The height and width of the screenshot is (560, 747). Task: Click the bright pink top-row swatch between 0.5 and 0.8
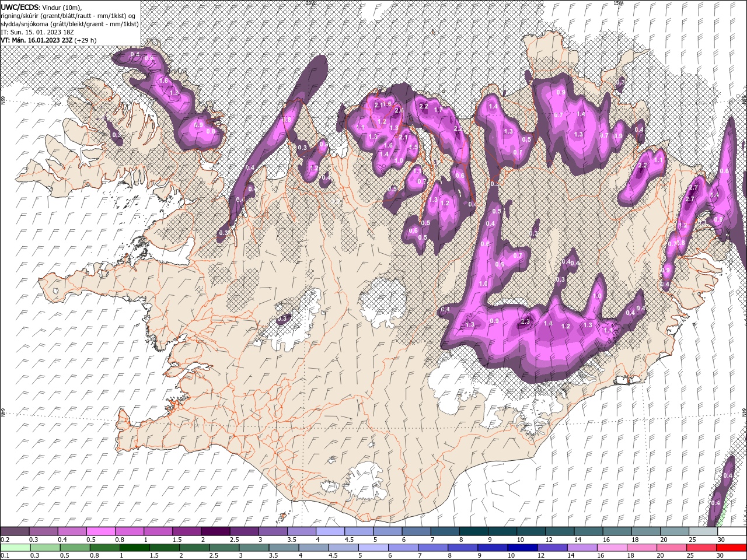(101, 531)
